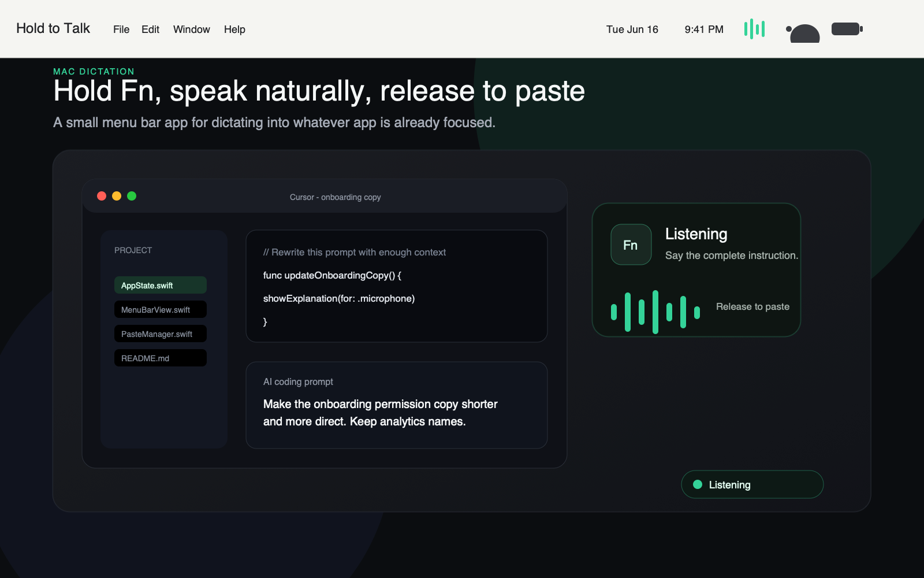Click the green zoom dot of Cursor window
924x578 pixels.
click(x=132, y=196)
